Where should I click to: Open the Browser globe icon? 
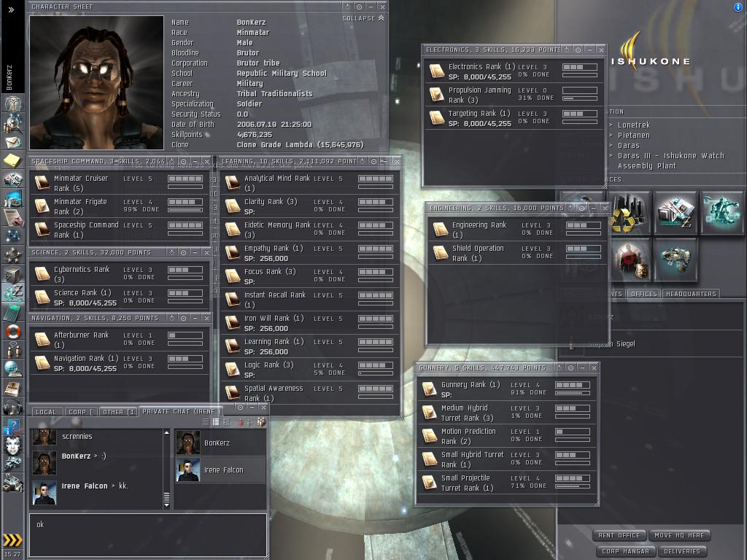pos(13,368)
